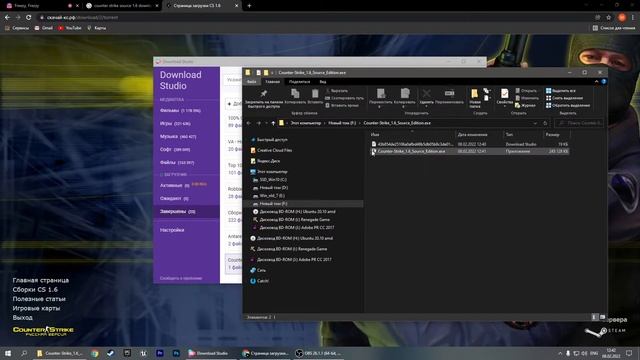The image size is (640, 360).
Task: Collapse the Explorer ribbon with the chevron
Action: pyautogui.click(x=596, y=82)
